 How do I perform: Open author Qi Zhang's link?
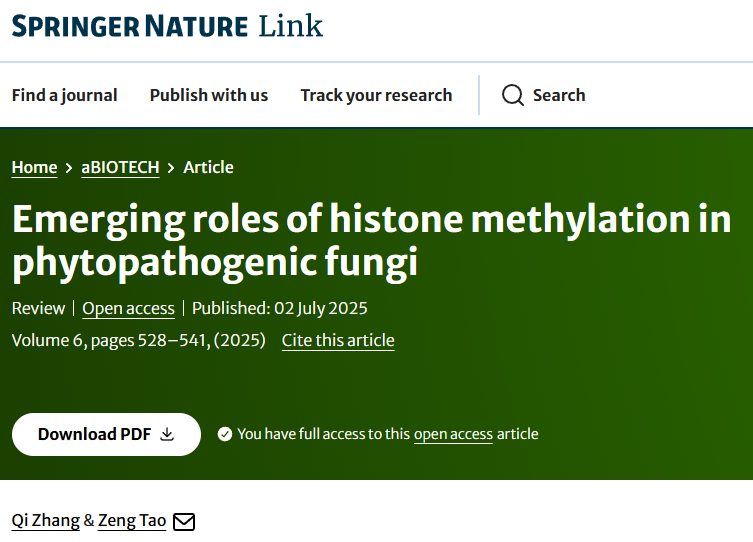[x=45, y=520]
